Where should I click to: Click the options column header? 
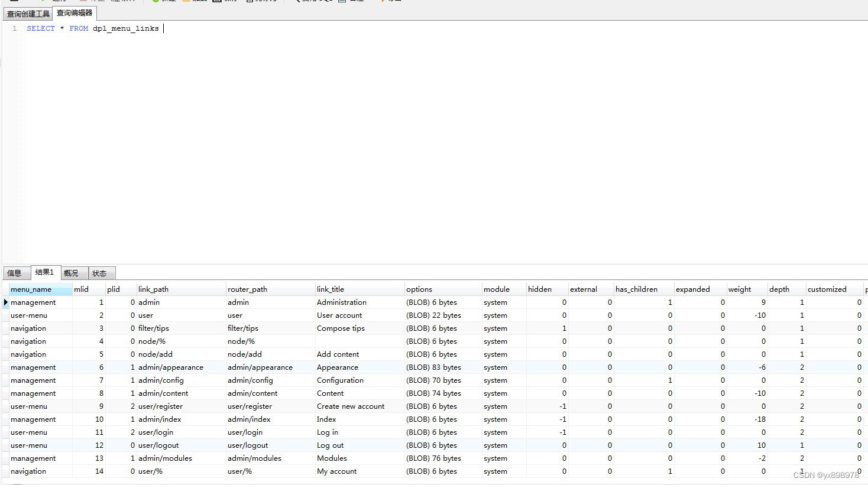tap(443, 289)
